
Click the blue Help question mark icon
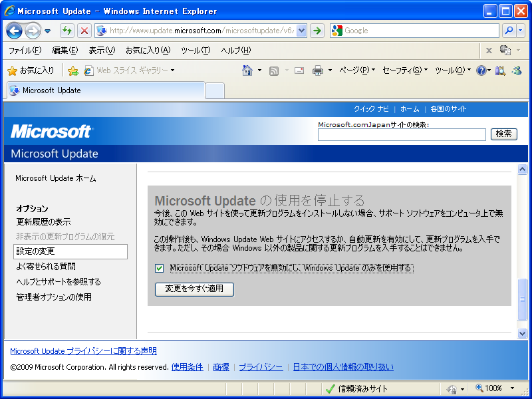click(x=481, y=70)
